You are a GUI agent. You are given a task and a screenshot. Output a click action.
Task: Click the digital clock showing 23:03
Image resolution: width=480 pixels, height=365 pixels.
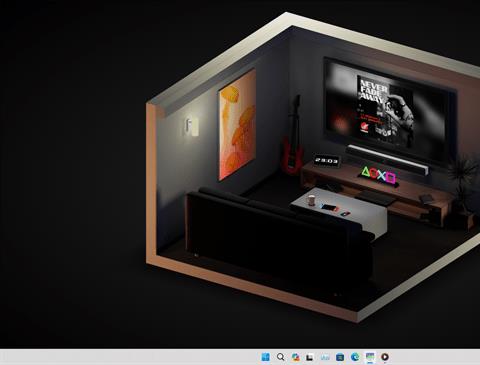pyautogui.click(x=327, y=161)
